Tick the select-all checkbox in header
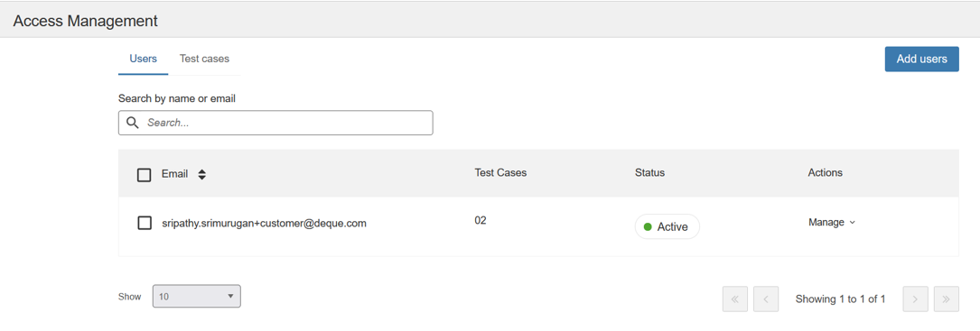This screenshot has height=331, width=980. (145, 175)
